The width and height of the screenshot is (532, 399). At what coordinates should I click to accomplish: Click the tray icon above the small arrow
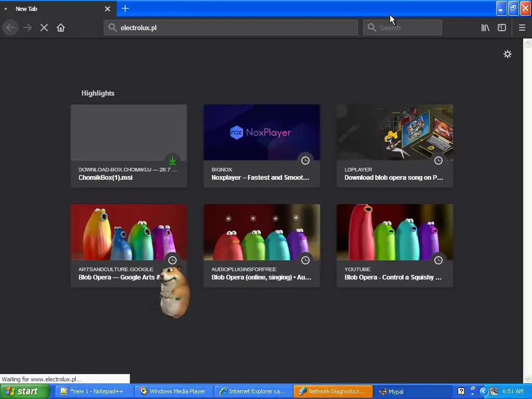pos(473,389)
